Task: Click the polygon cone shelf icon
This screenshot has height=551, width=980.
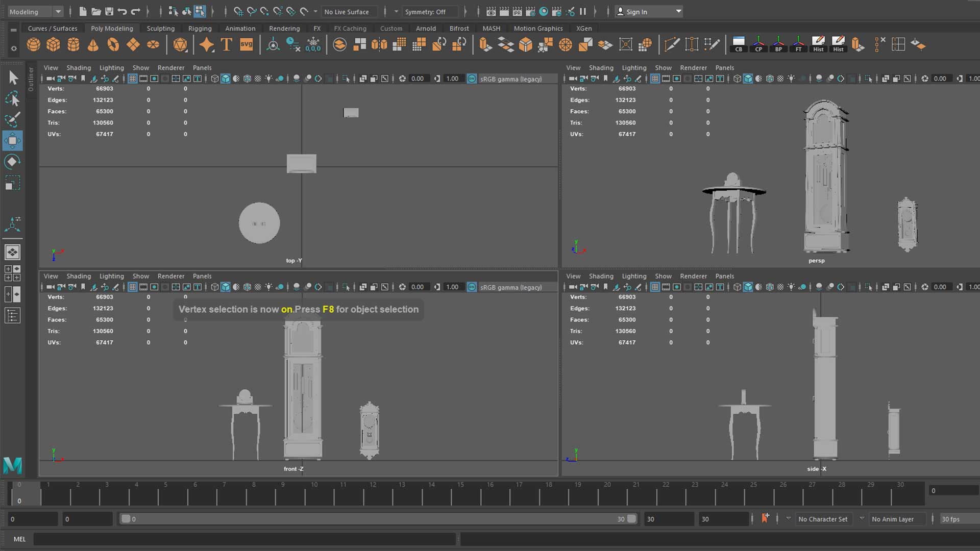Action: 93,45
